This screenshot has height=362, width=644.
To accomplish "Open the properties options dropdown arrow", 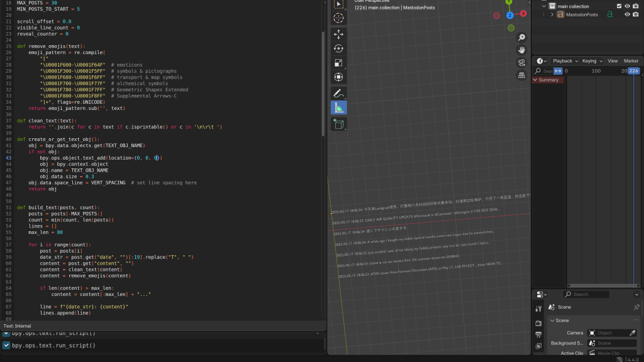I will [x=636, y=294].
